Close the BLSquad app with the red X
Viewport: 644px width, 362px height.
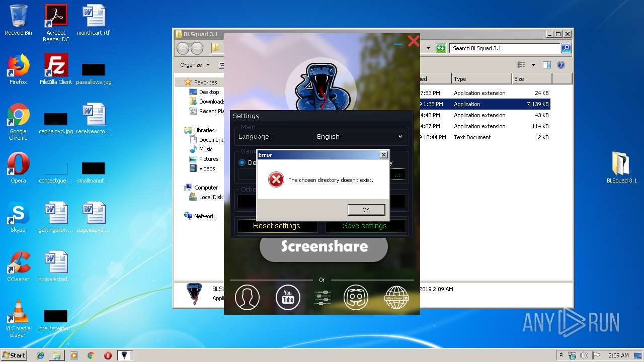(x=414, y=41)
